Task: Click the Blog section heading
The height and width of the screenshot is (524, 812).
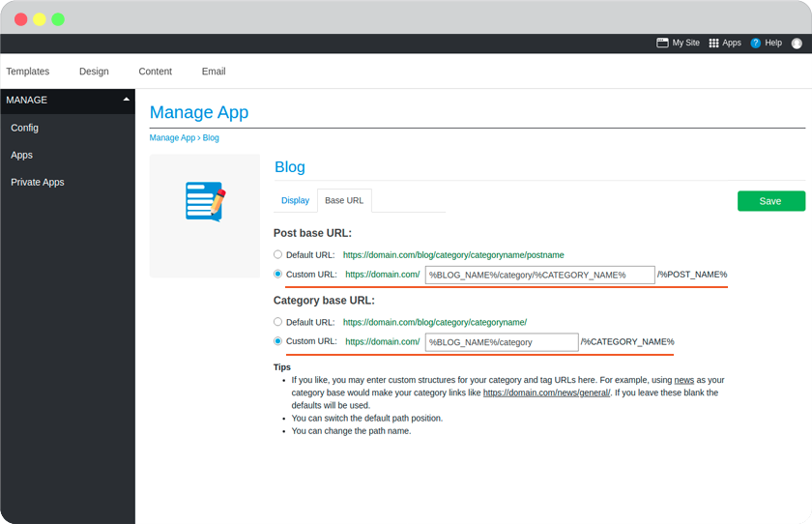Action: tap(289, 166)
